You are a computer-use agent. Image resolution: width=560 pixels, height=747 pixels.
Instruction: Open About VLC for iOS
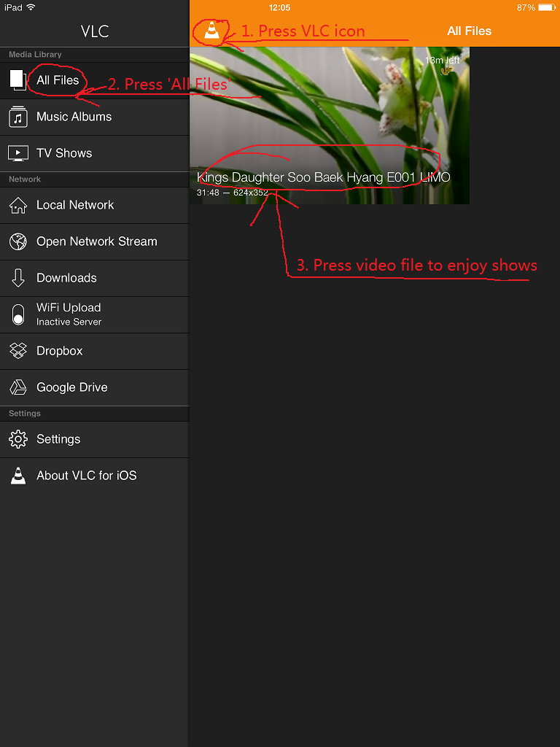point(94,476)
